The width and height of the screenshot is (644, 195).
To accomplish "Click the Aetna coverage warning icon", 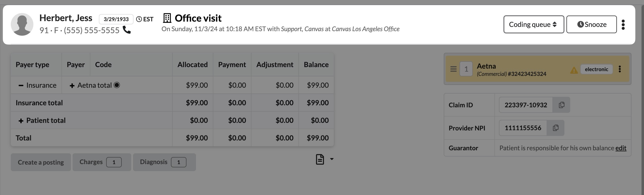I will tap(574, 70).
